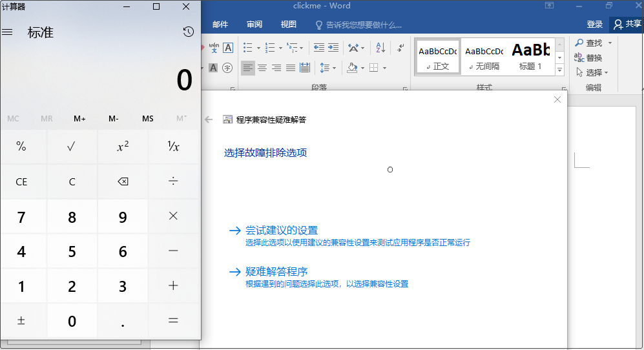644x350 pixels.
Task: Toggle align right in Word ribbon
Action: pyautogui.click(x=276, y=68)
